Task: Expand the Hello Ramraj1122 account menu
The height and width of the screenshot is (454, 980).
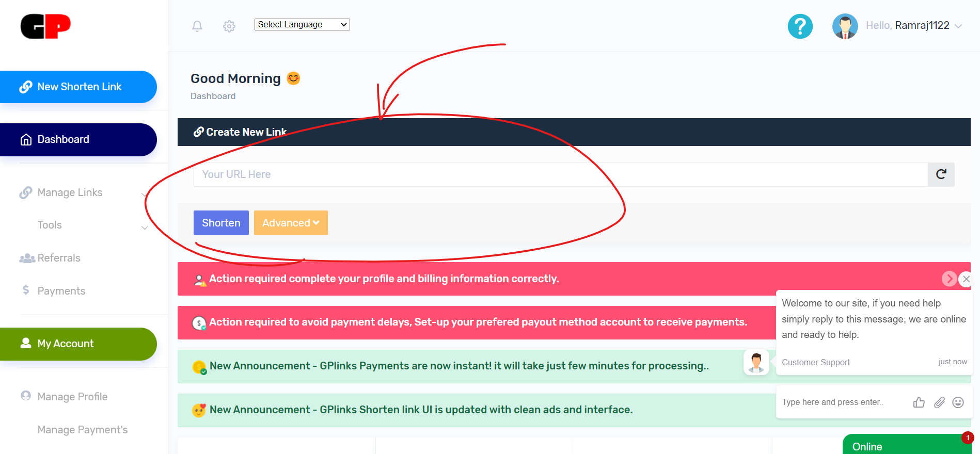Action: click(x=914, y=25)
